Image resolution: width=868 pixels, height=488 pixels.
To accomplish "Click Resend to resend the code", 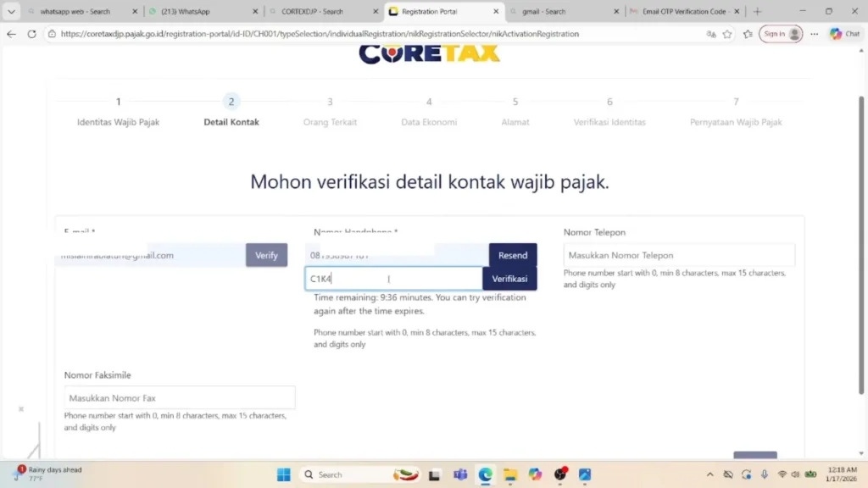I will pyautogui.click(x=513, y=255).
